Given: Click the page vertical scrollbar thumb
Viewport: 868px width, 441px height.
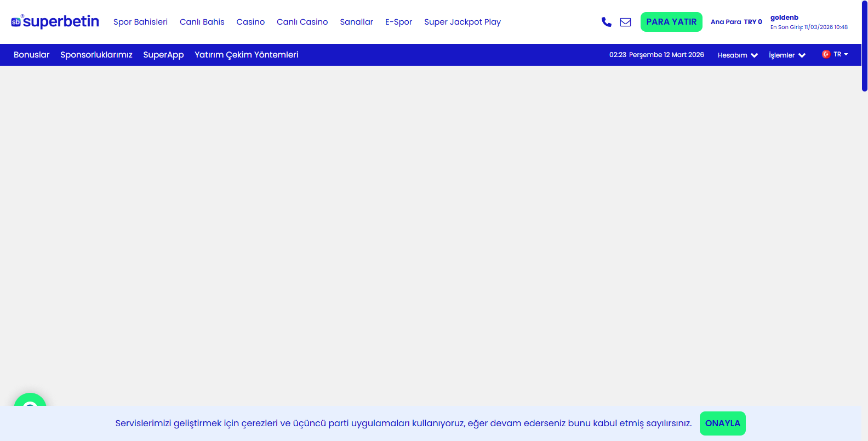Looking at the screenshot, I should [x=865, y=45].
